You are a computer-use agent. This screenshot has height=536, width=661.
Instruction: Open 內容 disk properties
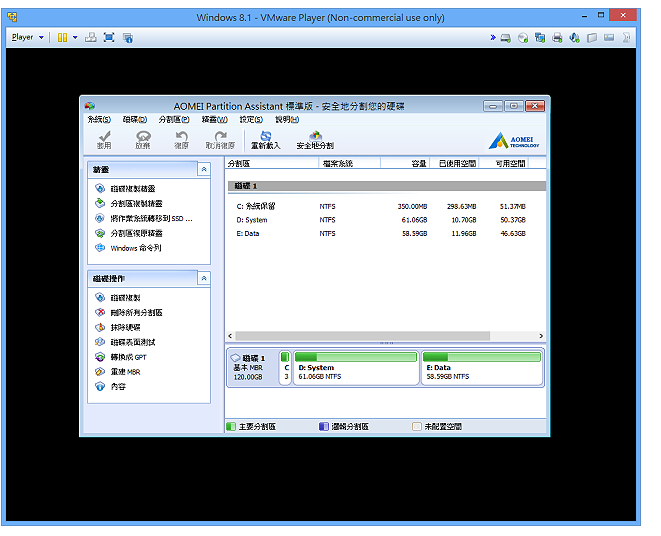pyautogui.click(x=118, y=386)
